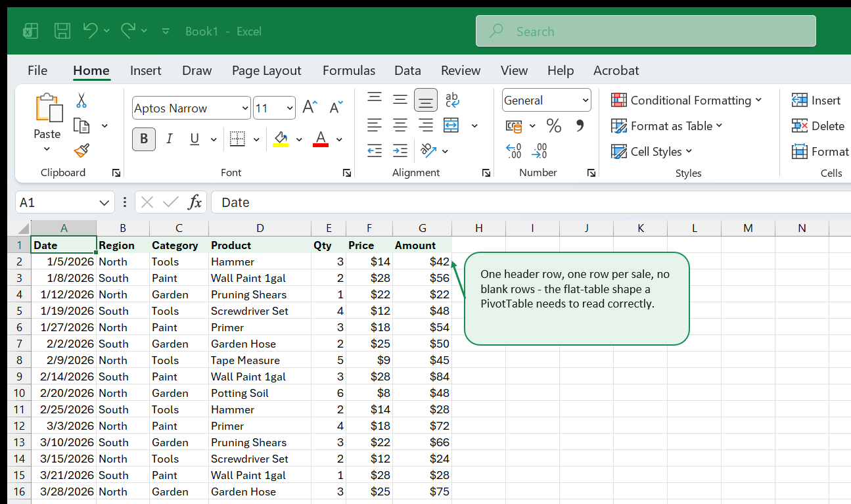Click the Decrease Indent icon

375,150
